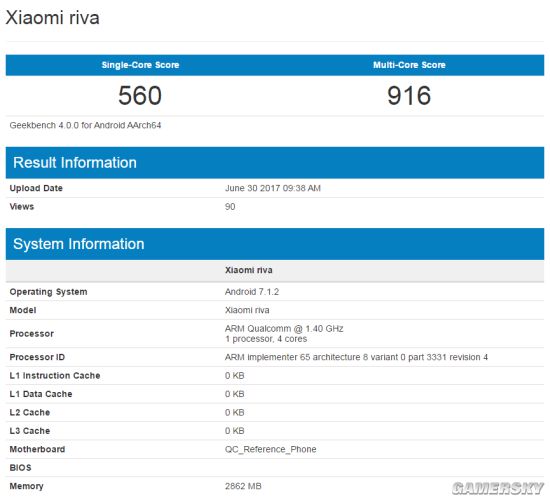550x500 pixels.
Task: Click the Memory value 2862 MB
Action: [x=243, y=486]
